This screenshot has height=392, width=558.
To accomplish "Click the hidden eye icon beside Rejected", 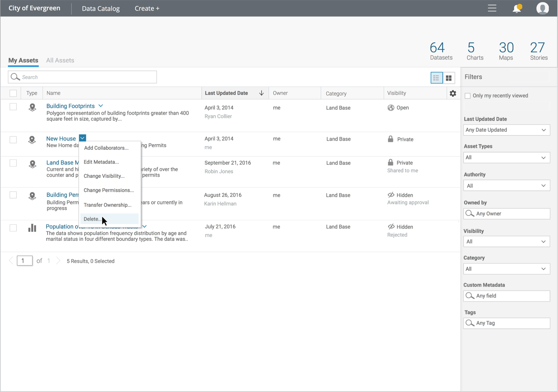I will pyautogui.click(x=391, y=226).
